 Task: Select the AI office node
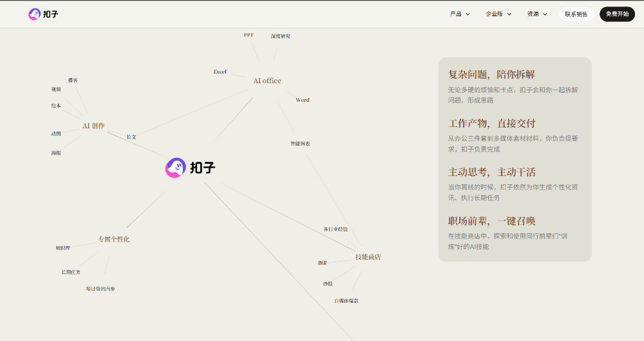pyautogui.click(x=267, y=81)
